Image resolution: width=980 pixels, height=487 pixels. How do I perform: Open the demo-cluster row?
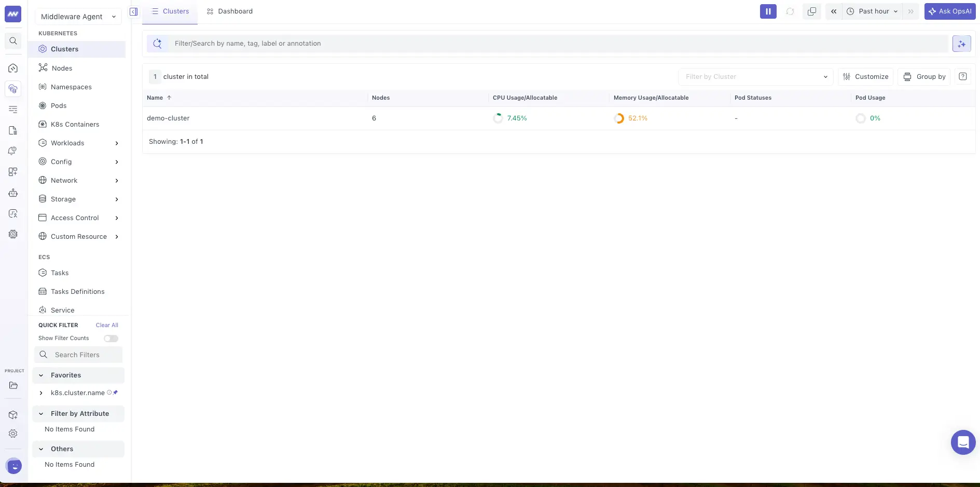[x=559, y=118]
